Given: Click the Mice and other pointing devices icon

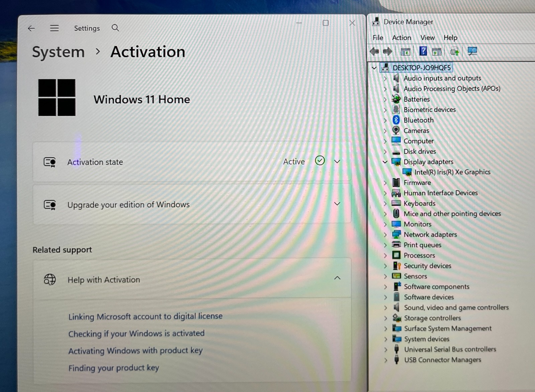Looking at the screenshot, I should 396,213.
